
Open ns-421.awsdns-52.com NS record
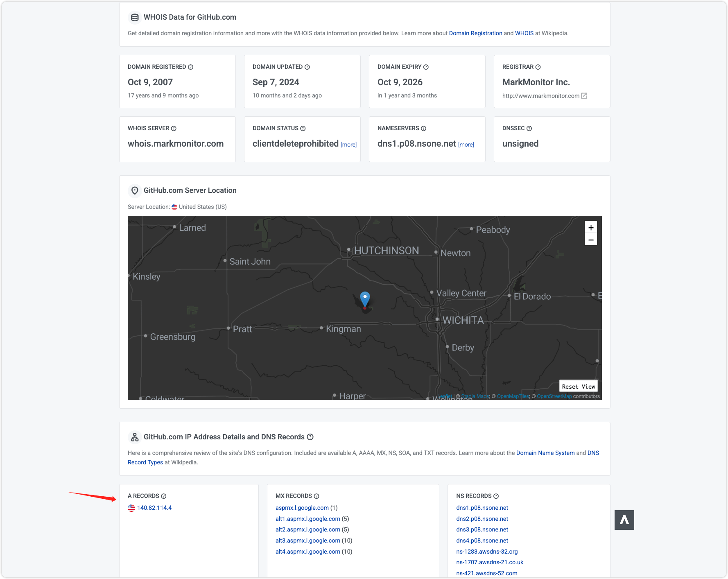(x=487, y=573)
